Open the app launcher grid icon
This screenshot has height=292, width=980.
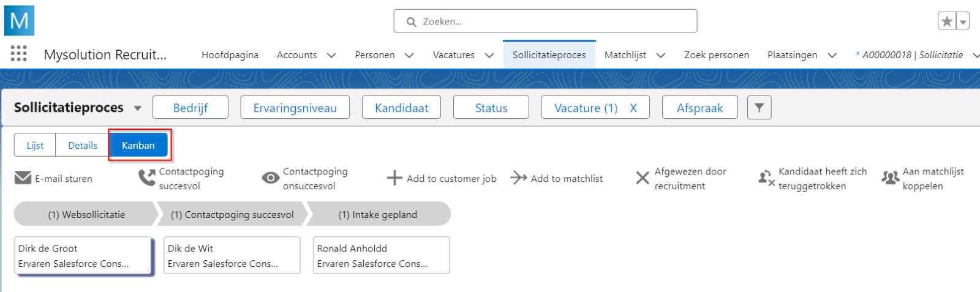click(19, 54)
